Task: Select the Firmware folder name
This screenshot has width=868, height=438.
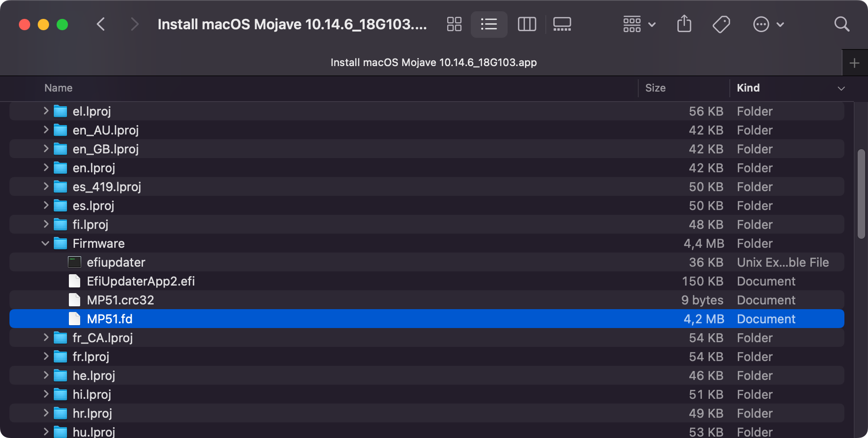Action: point(99,244)
